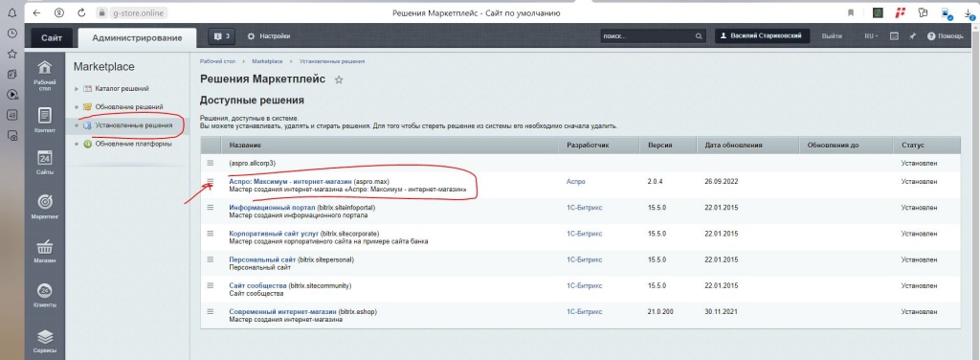Open actions menu for Персональный сайт row
Image resolution: width=980 pixels, height=360 pixels.
click(x=211, y=259)
